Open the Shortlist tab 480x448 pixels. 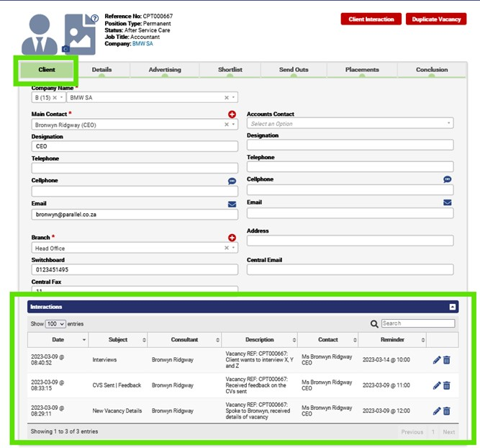coord(230,70)
